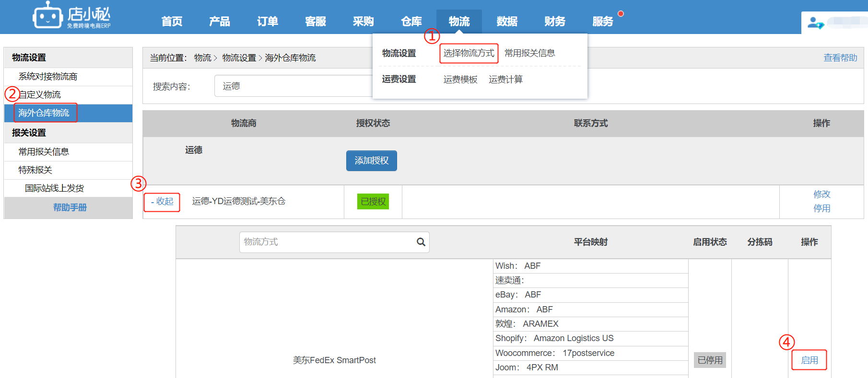
Task: Choose 选择物流方式 in the dropdown
Action: click(x=469, y=53)
